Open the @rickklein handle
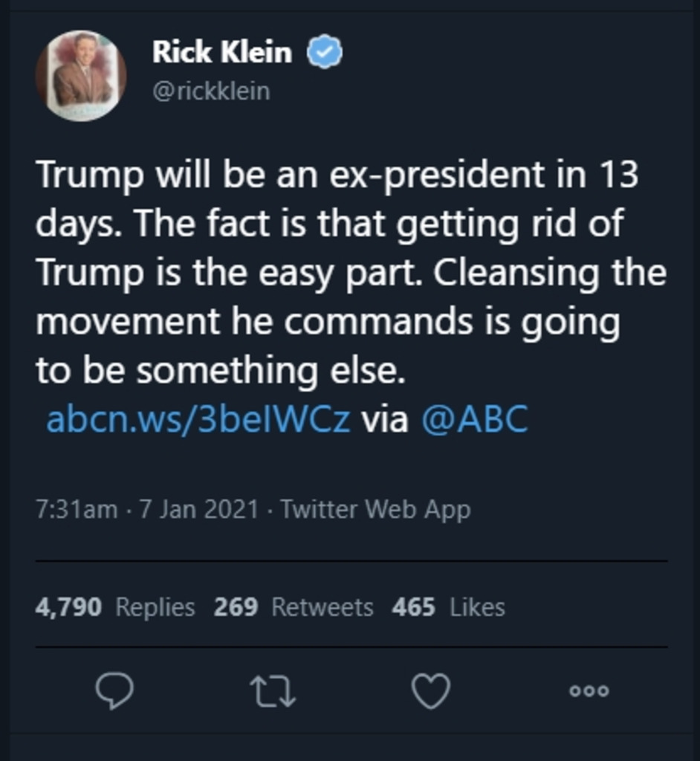The height and width of the screenshot is (761, 700). (211, 91)
